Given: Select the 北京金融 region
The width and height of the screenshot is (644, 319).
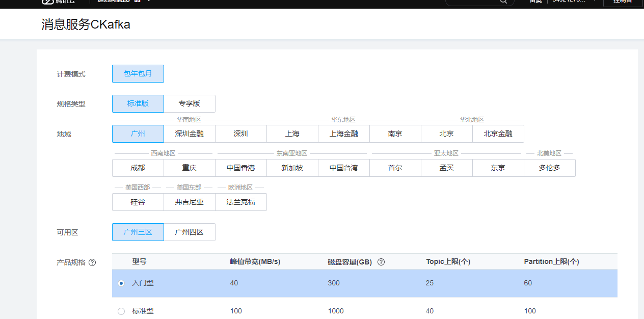Looking at the screenshot, I should 498,134.
